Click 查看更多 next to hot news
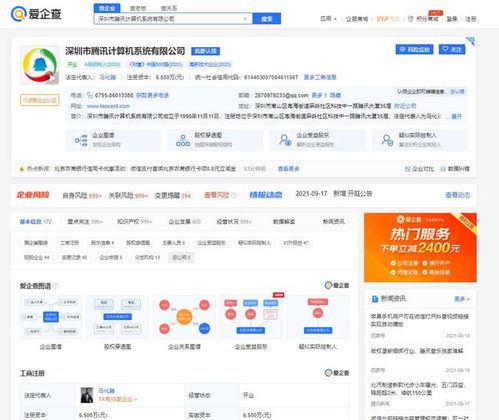 coord(289,169)
